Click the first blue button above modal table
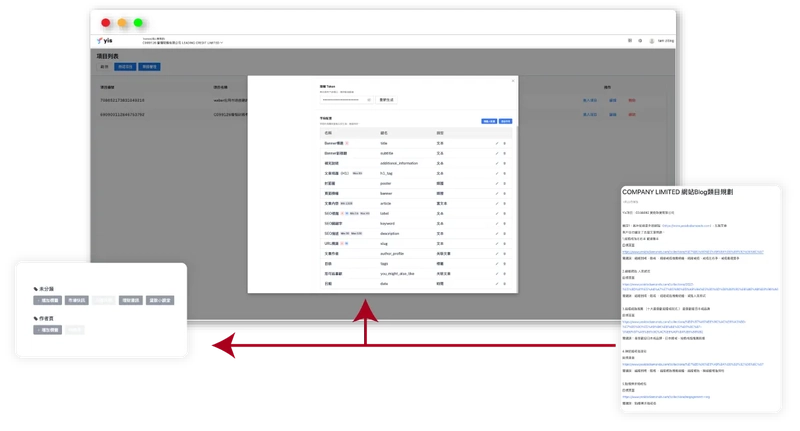Viewport: 800px width, 431px height. point(489,121)
